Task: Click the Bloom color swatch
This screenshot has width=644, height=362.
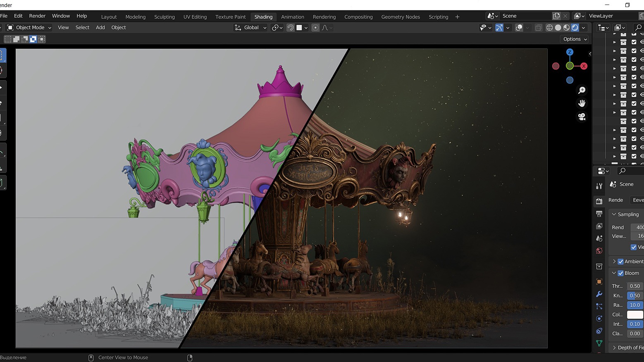Action: [635, 314]
